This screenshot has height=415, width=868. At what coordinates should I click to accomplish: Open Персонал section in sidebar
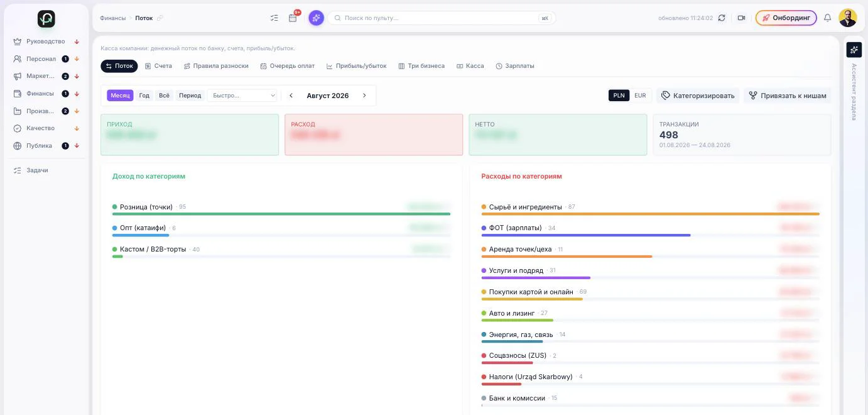coord(41,59)
